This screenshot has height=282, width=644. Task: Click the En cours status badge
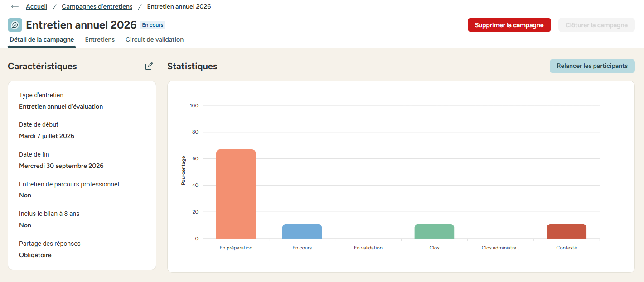click(153, 25)
